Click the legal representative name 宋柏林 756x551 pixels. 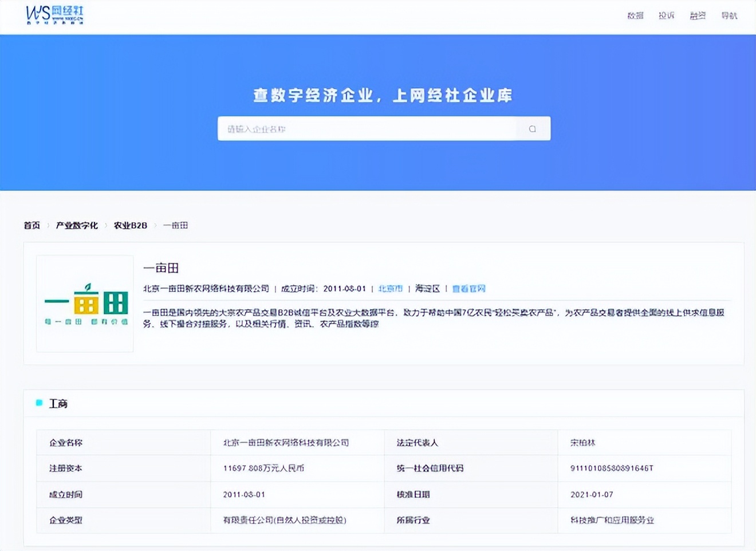(582, 443)
